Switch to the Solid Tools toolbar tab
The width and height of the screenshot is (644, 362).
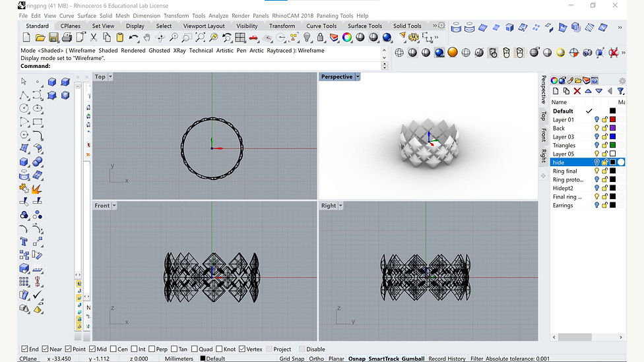click(407, 26)
